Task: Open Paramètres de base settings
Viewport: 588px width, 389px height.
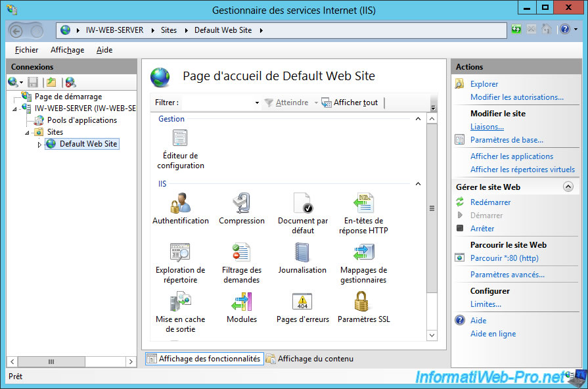Action: click(507, 140)
